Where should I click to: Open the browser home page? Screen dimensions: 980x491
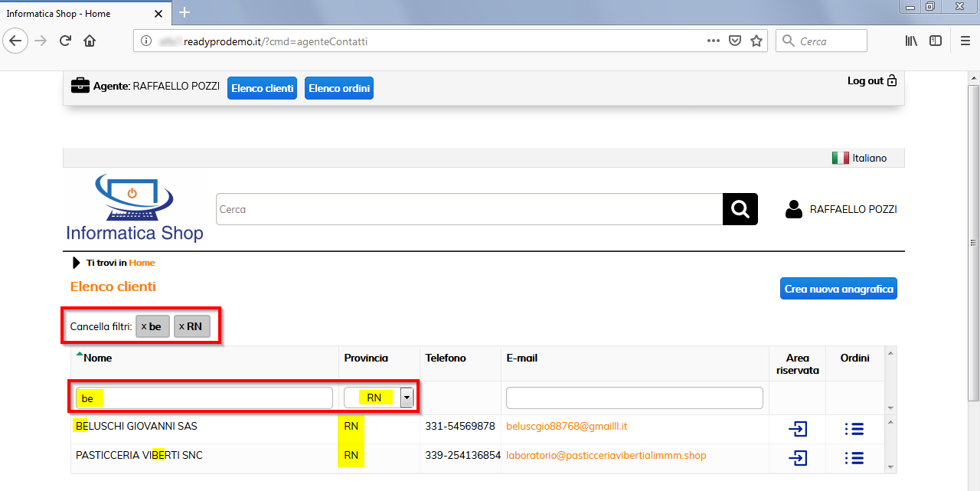click(x=90, y=41)
